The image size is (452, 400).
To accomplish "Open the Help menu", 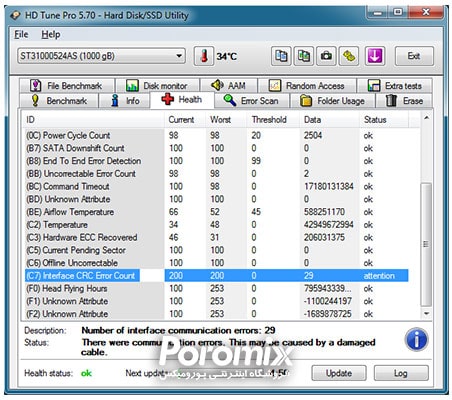I will click(51, 34).
